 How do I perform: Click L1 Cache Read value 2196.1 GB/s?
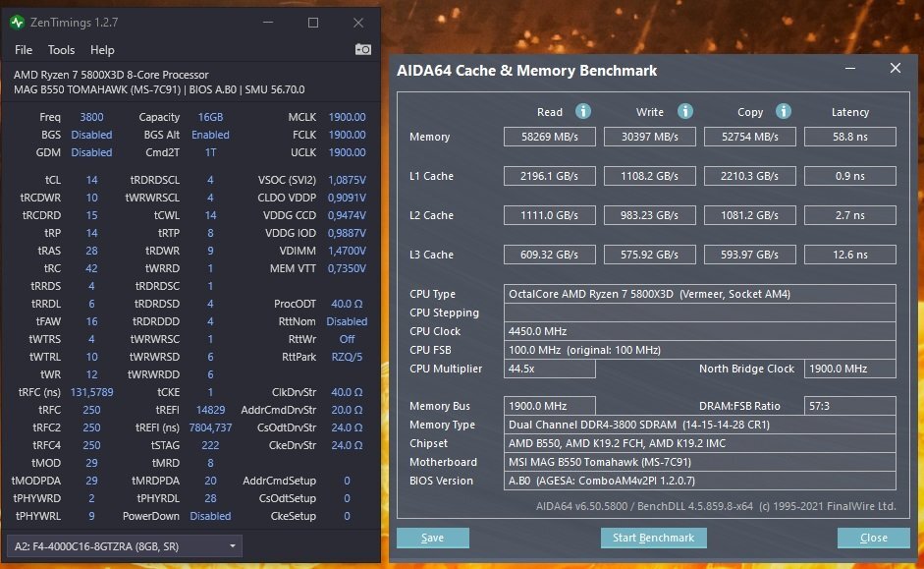coord(550,176)
